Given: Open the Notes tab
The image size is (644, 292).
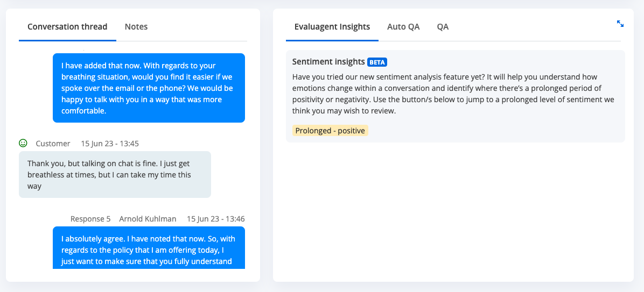Looking at the screenshot, I should 136,27.
